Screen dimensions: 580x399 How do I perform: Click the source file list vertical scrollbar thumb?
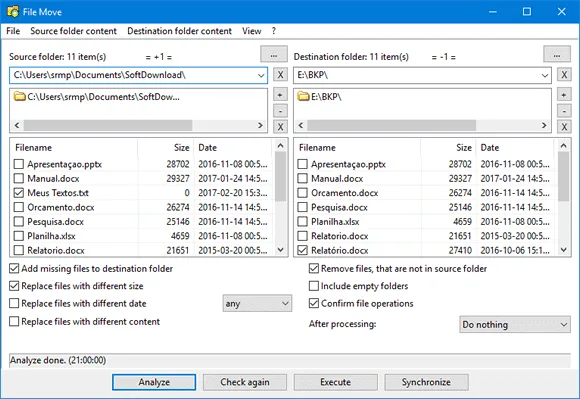coord(280,176)
